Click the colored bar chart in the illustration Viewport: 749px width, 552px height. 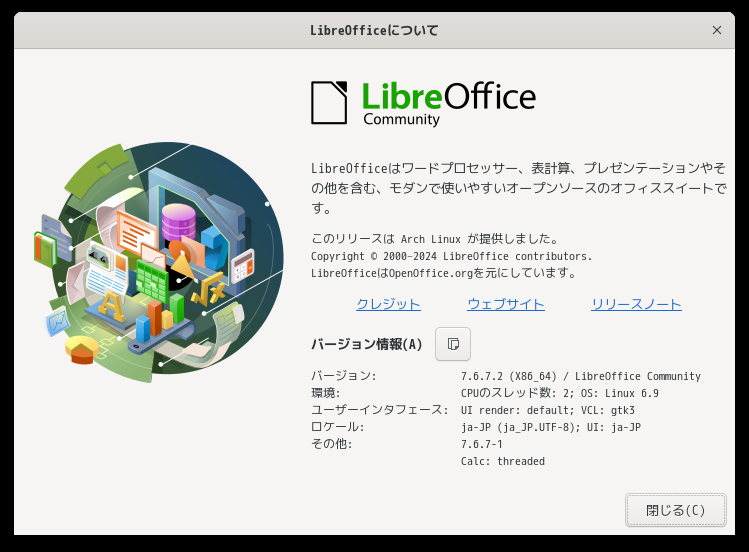point(160,318)
